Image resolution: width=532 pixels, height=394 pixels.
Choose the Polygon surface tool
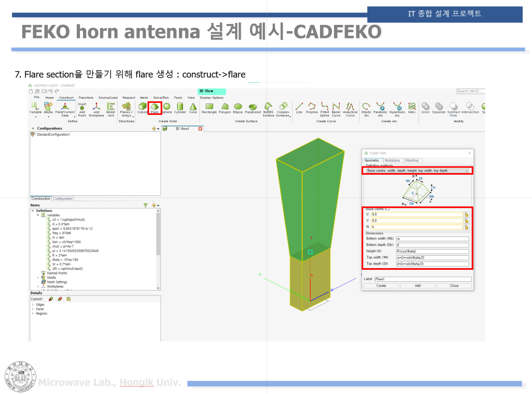pyautogui.click(x=224, y=108)
